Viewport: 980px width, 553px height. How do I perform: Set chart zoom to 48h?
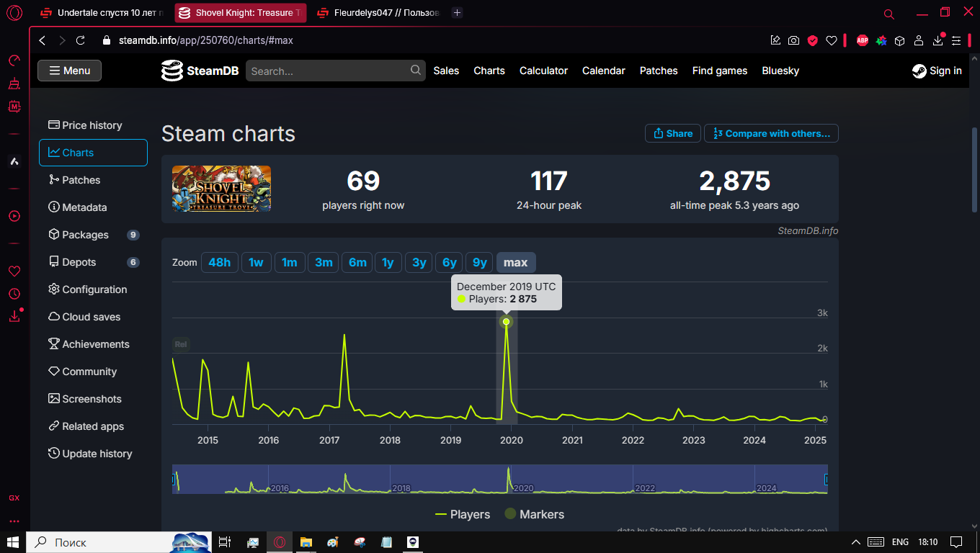click(219, 262)
